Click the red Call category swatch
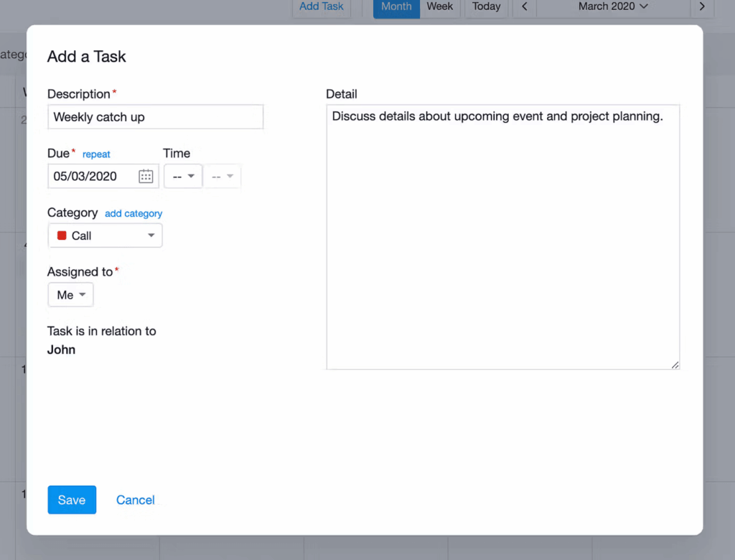735x560 pixels. pos(62,235)
